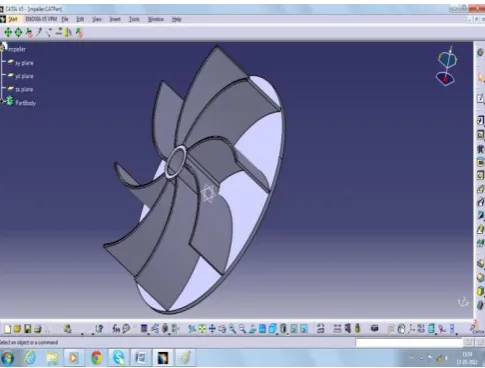485x368 pixels.
Task: Click the first green manipulation arrows icon
Action: point(8,32)
